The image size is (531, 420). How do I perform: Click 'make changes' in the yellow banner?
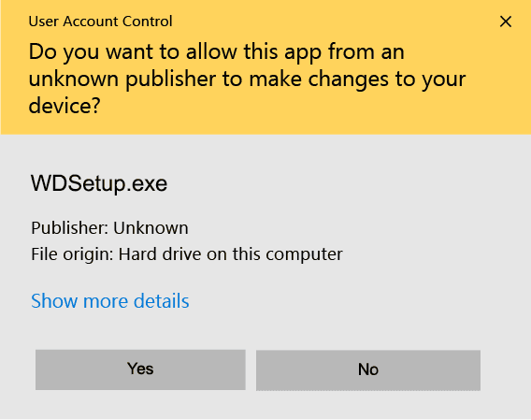point(319,79)
